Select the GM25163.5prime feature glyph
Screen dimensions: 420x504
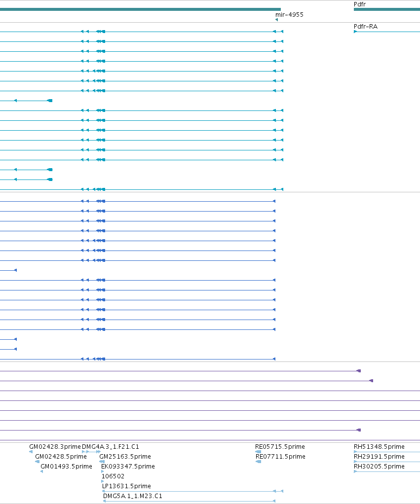[102, 462]
